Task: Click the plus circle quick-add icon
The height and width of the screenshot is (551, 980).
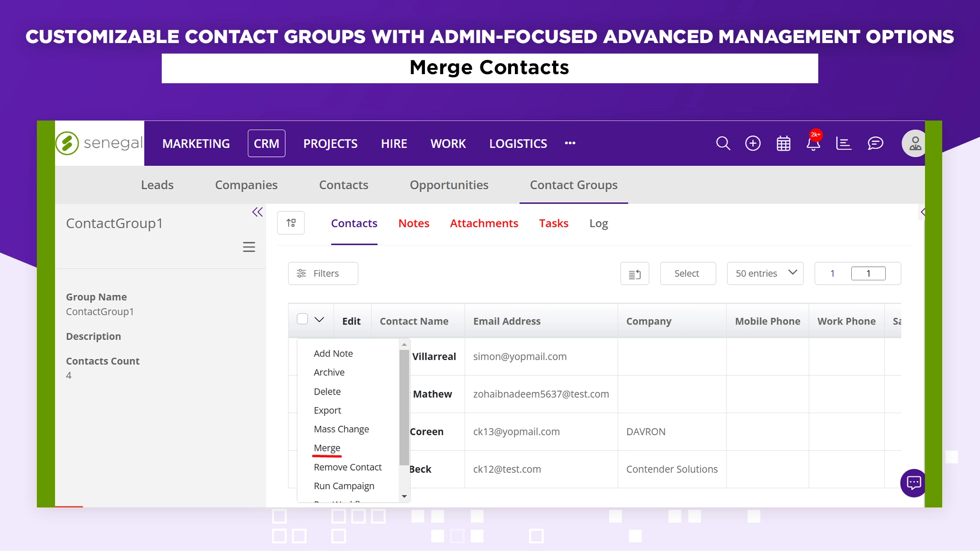Action: click(x=753, y=143)
